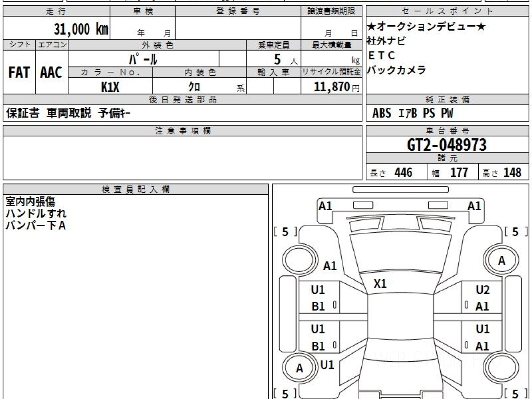Select the ETC sales point line
The width and height of the screenshot is (532, 399).
coord(381,55)
